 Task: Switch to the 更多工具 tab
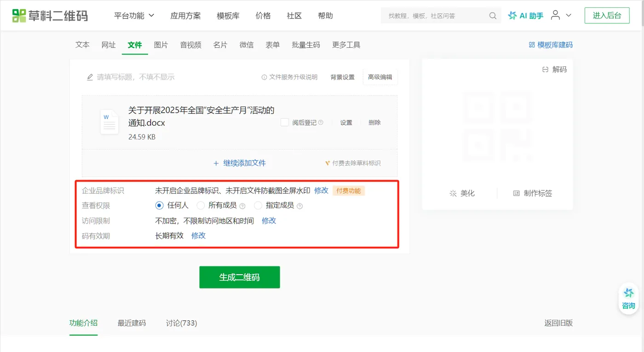click(346, 45)
